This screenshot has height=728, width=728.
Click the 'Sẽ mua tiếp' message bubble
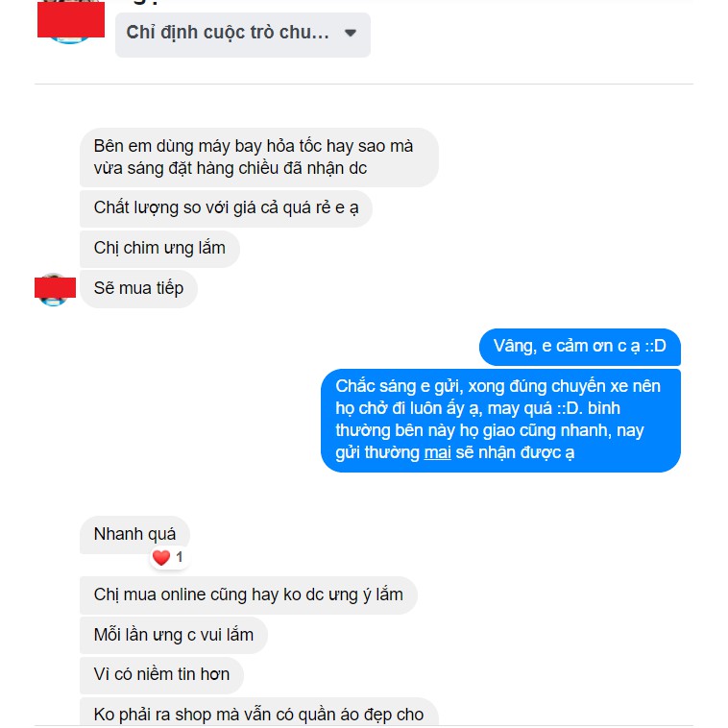pos(138,289)
